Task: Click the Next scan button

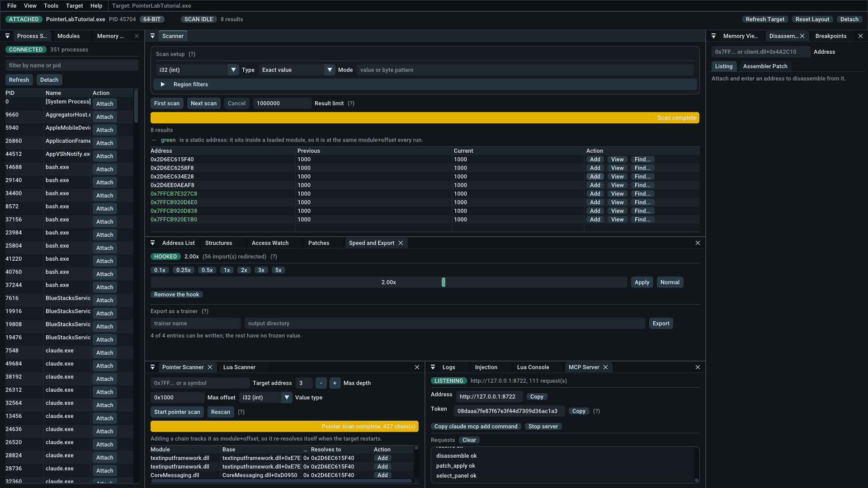Action: coord(203,103)
